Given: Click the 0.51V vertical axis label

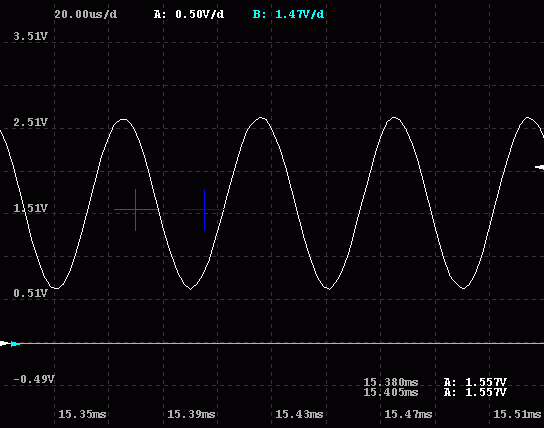Looking at the screenshot, I should tap(31, 293).
